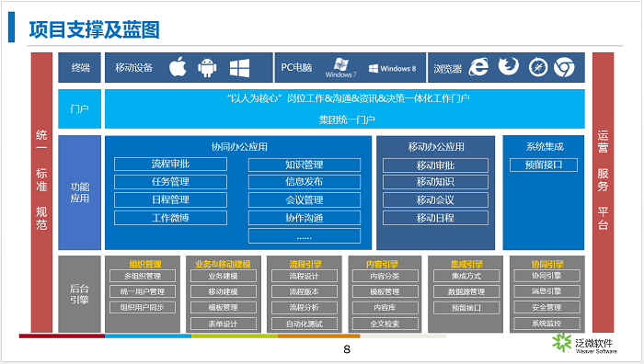The image size is (644, 364).
Task: Click the 内容引擎 heading
Action: point(382,264)
